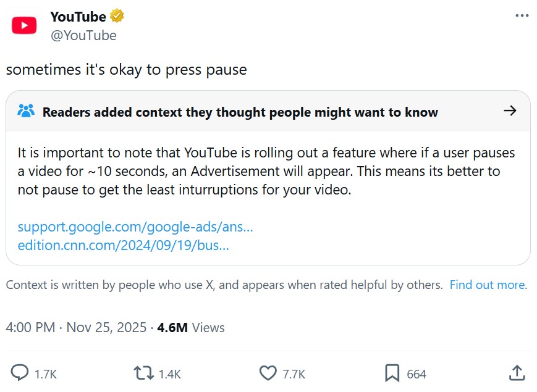Viewport: 537px width, 392px height.
Task: Share the tweet via the share icon
Action: coord(517,373)
